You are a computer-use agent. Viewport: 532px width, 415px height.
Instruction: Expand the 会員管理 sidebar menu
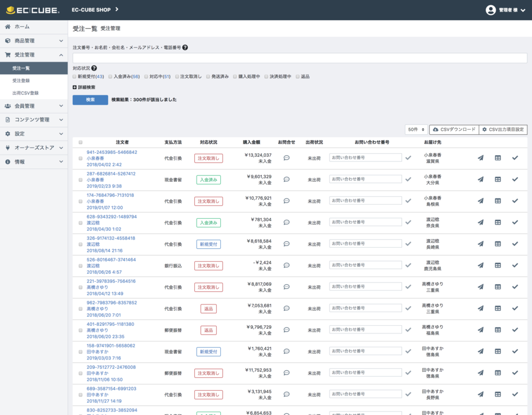coord(34,106)
